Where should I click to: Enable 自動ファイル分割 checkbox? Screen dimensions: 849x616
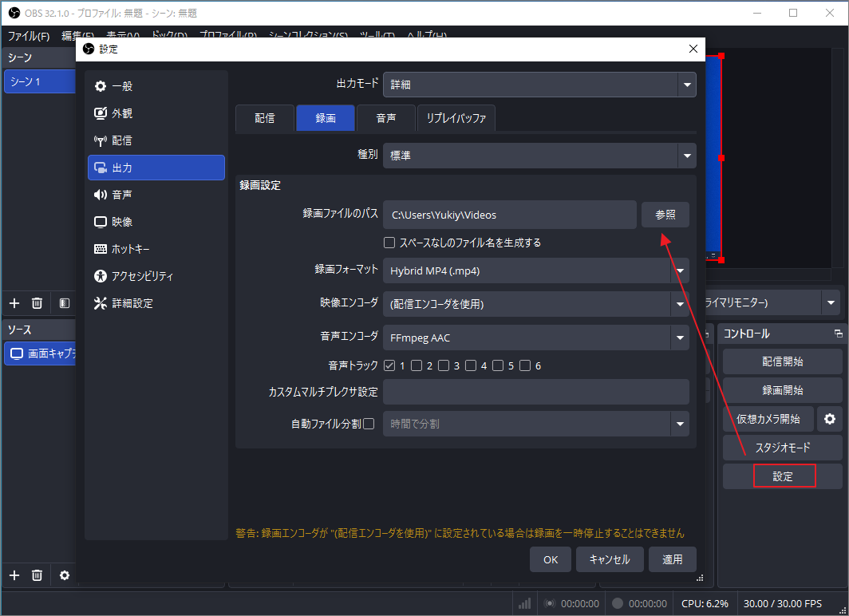(x=369, y=424)
